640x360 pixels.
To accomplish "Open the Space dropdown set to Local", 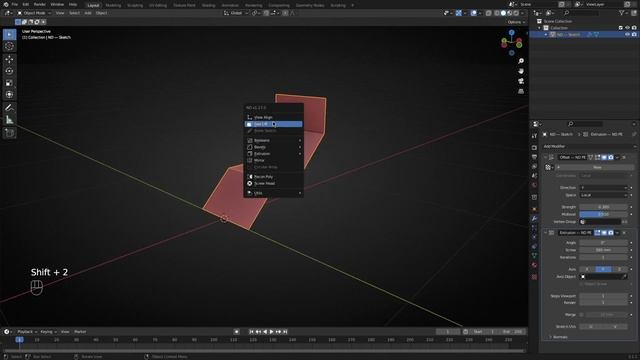I will (603, 195).
